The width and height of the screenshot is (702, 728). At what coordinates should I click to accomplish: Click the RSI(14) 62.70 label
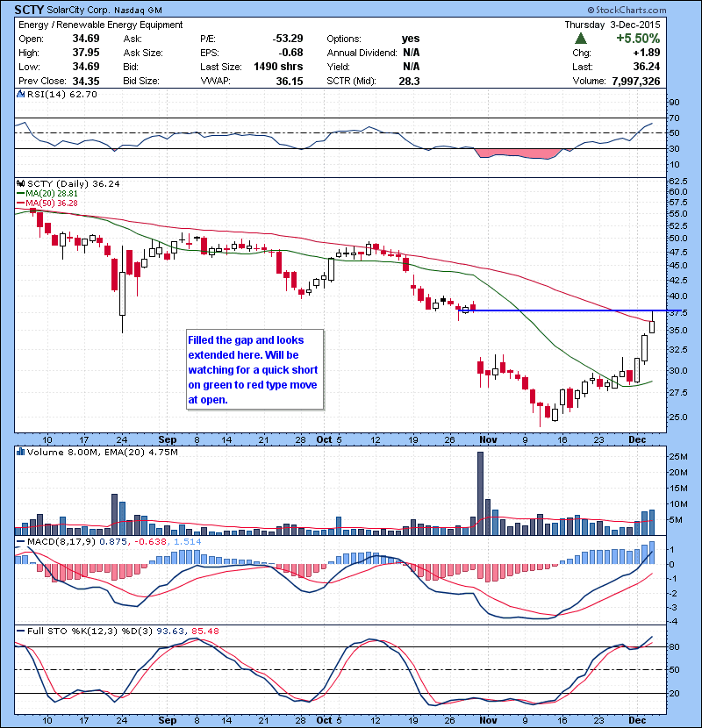click(62, 94)
